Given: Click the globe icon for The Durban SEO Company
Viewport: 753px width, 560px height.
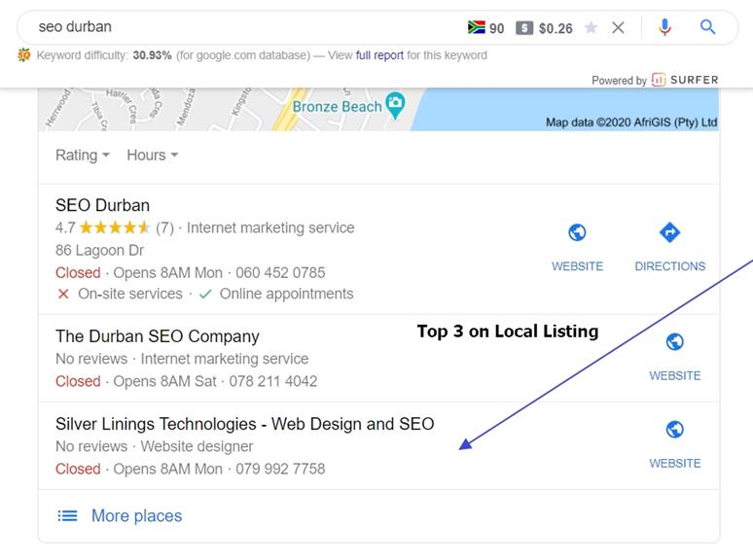Looking at the screenshot, I should (675, 342).
